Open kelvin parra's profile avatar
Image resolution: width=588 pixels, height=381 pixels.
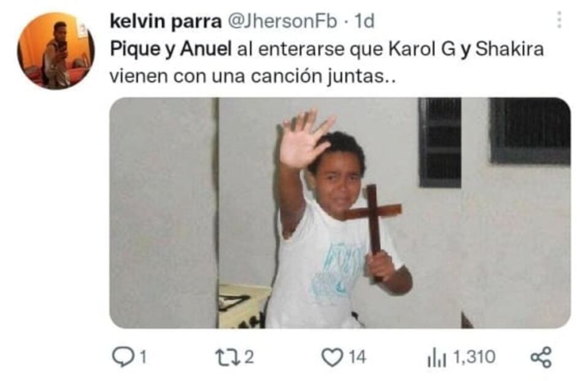tap(55, 50)
